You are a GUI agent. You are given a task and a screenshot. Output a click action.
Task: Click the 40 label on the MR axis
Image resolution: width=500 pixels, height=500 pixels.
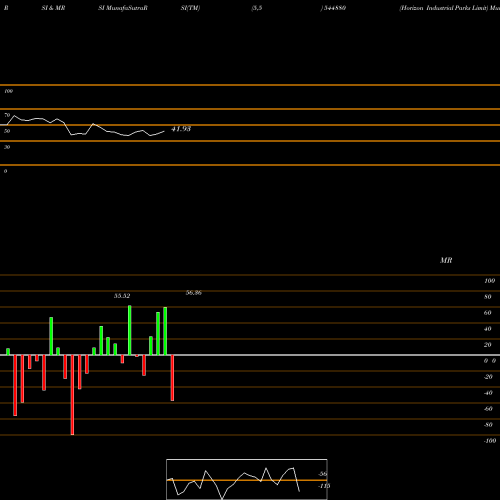coord(488,329)
